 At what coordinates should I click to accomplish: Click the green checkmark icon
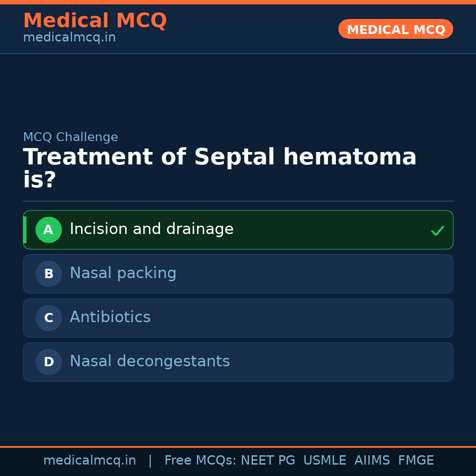437,231
